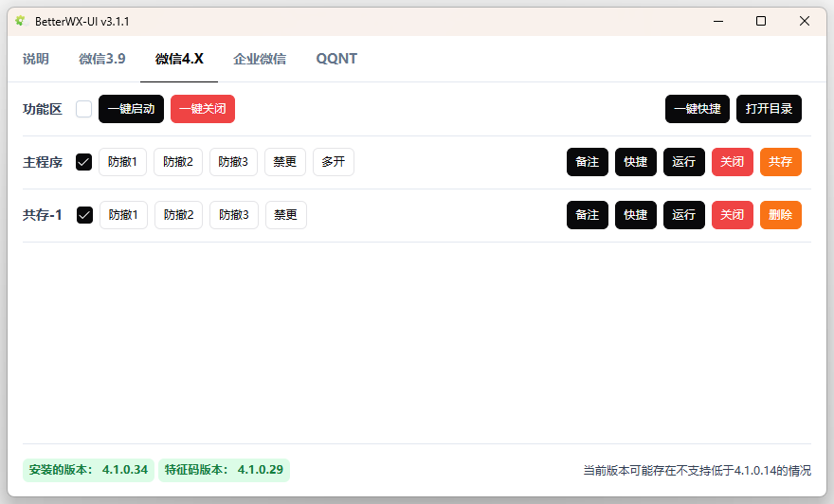Click 运行 in the 主程序 row
The width and height of the screenshot is (834, 504).
684,162
